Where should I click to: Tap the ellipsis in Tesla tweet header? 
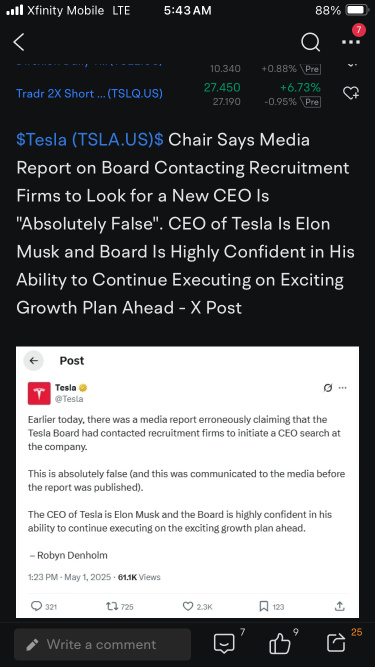342,388
